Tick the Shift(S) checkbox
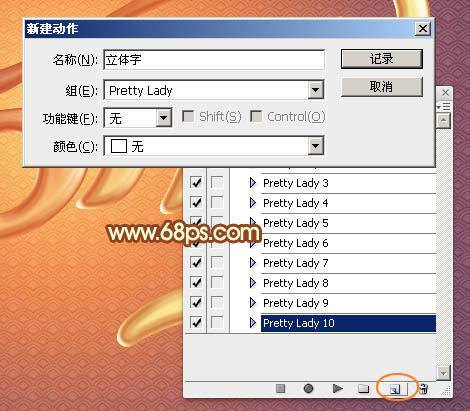Screen dimensions: 470x411 point(188,116)
